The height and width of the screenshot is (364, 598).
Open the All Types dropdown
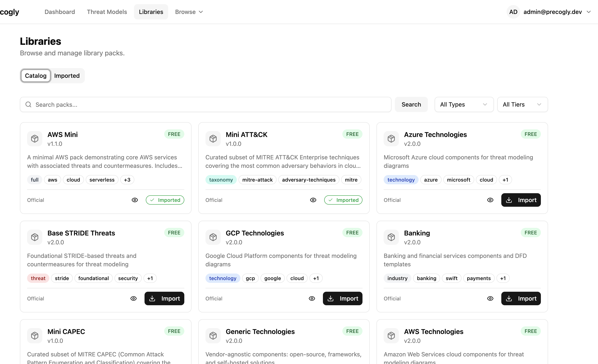(464, 104)
